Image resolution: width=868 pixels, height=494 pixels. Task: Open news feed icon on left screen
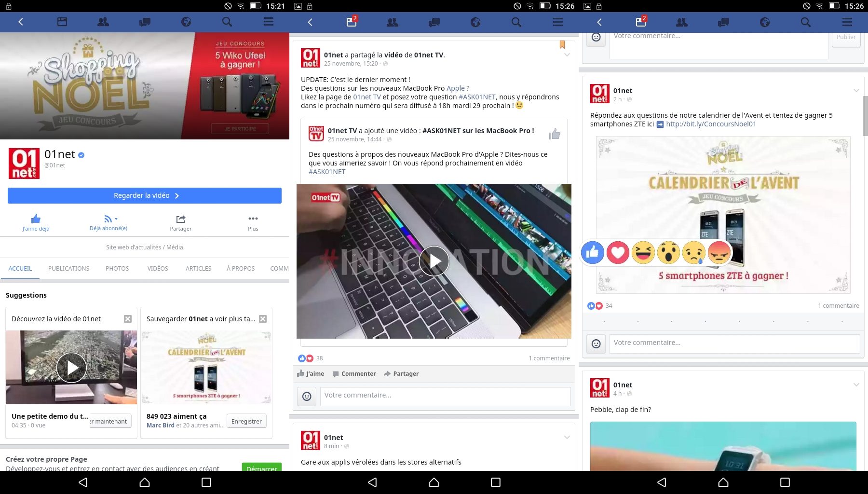pos(62,22)
